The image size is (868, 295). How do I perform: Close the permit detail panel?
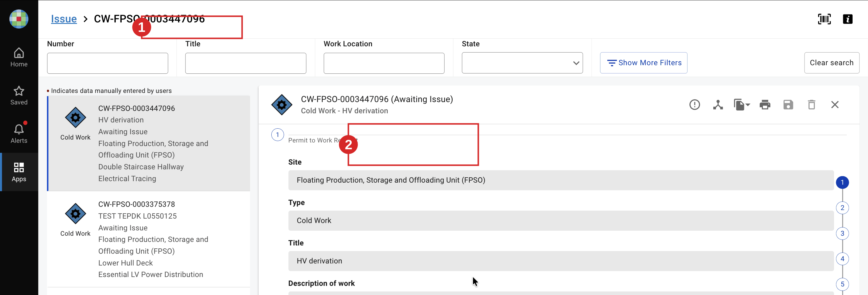point(835,105)
